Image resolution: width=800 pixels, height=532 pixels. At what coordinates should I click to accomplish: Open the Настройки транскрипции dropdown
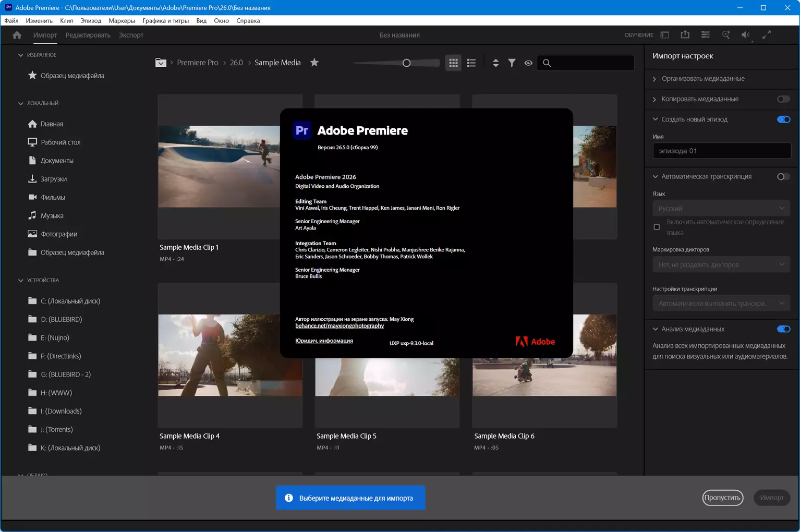click(x=721, y=304)
